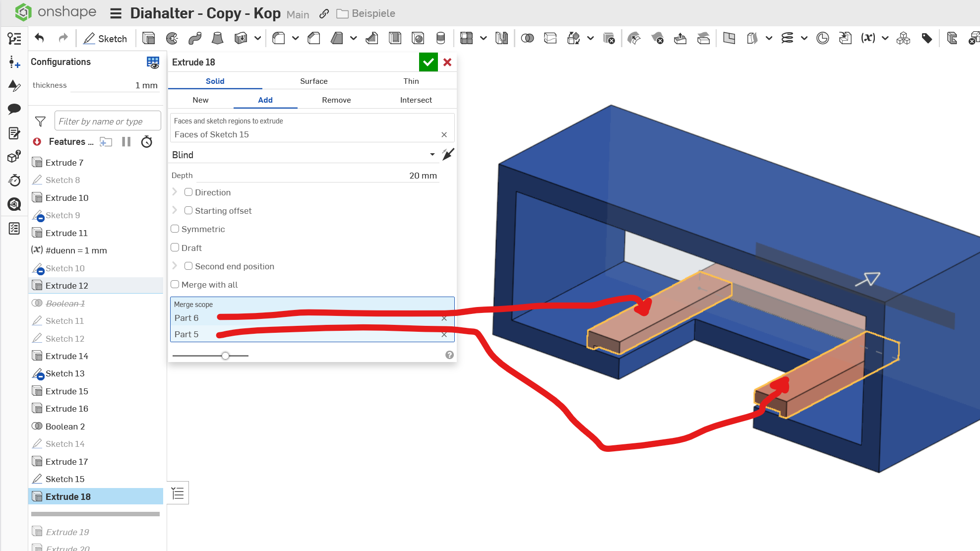
Task: Select the Loft tool icon
Action: click(x=217, y=38)
